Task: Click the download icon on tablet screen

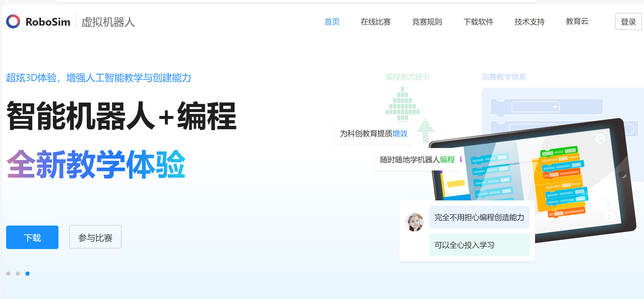Action: [x=608, y=202]
